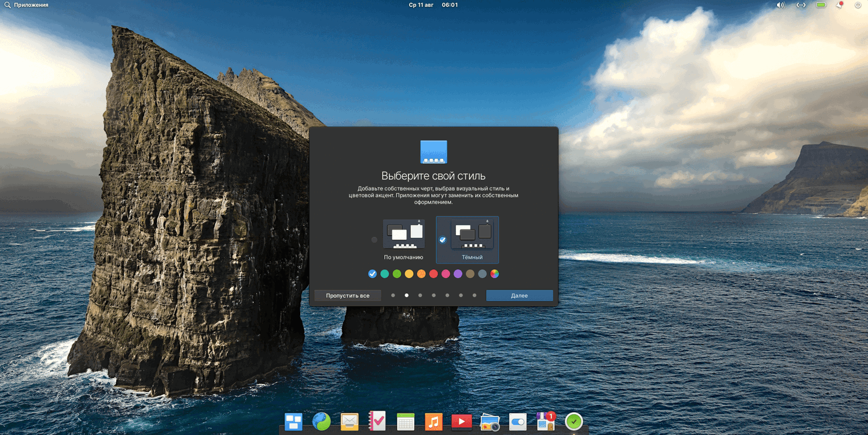Choose the red accent color
The width and height of the screenshot is (868, 435).
coord(433,274)
